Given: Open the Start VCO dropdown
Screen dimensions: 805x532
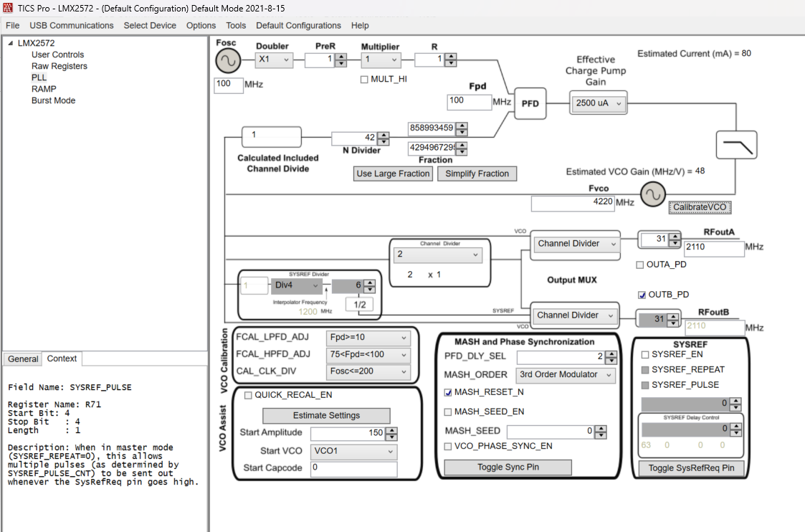Looking at the screenshot, I should coord(353,452).
